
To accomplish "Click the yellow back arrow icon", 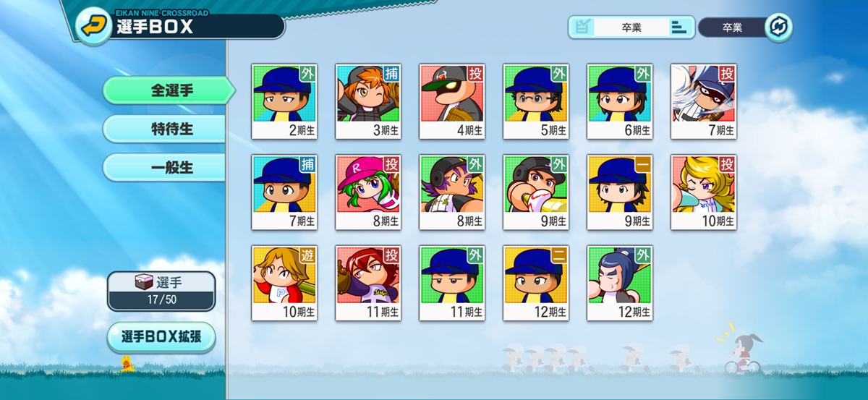I will [93, 27].
